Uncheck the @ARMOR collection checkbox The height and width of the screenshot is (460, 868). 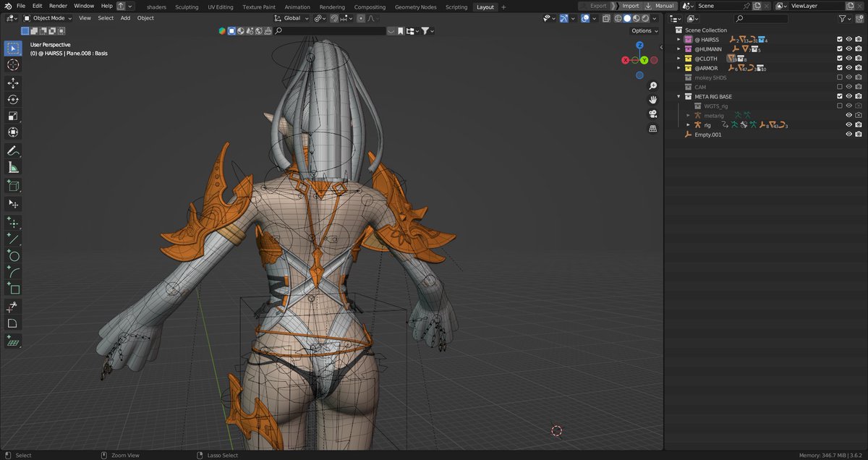(x=840, y=68)
